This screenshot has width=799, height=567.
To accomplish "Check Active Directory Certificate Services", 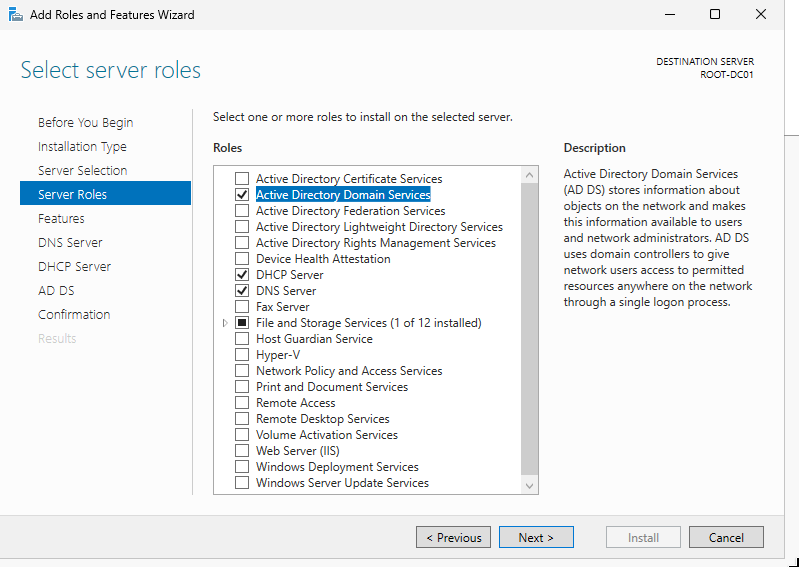I will (x=242, y=179).
